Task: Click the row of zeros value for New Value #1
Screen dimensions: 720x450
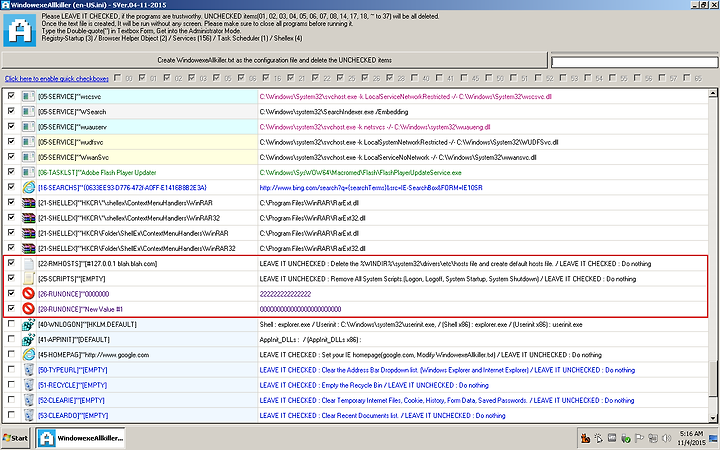Action: (300, 309)
